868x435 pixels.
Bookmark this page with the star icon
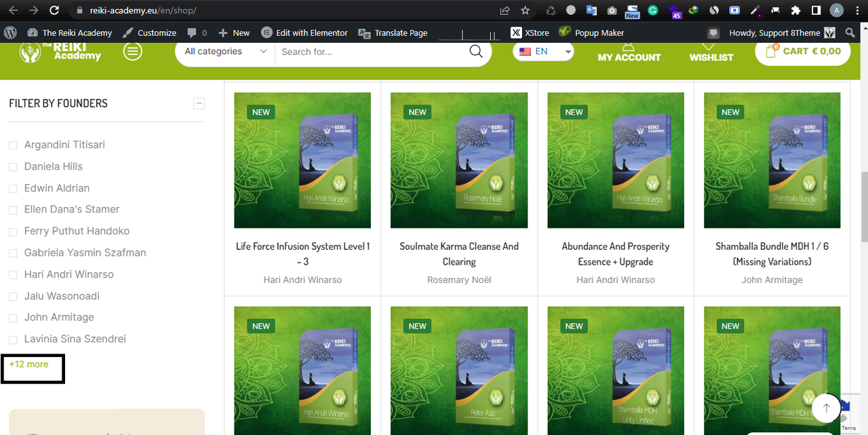pyautogui.click(x=525, y=11)
